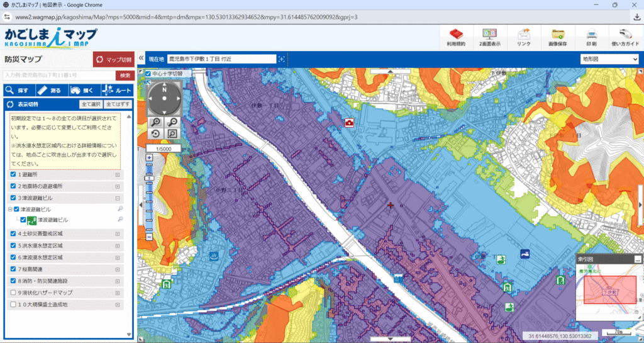644x343 pixels.
Task: Expand the 4 土砂災害警戒区域 layer group
Action: [117, 233]
